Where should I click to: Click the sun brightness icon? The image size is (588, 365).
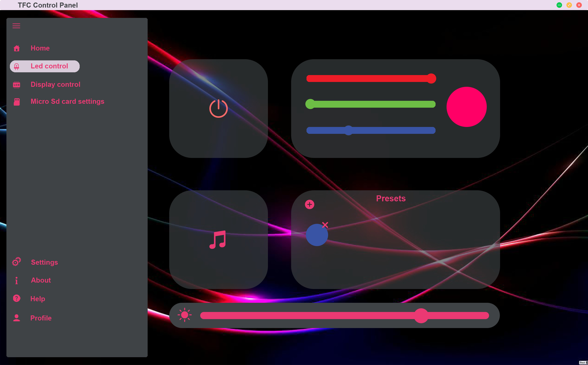(185, 315)
